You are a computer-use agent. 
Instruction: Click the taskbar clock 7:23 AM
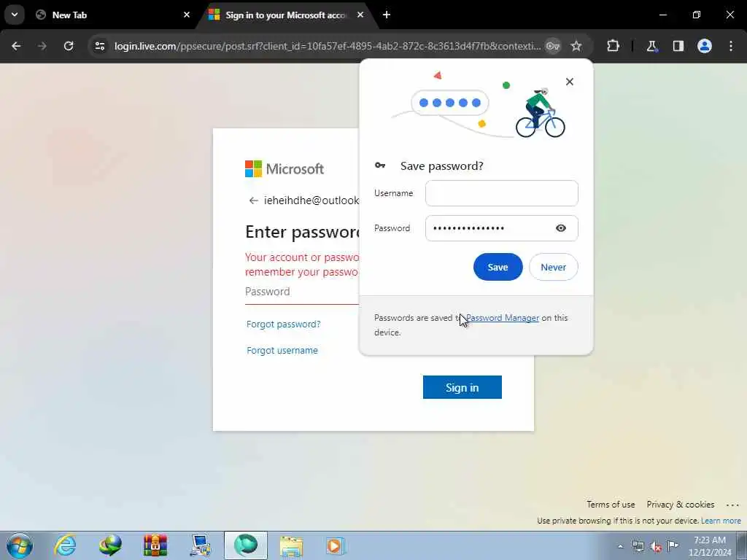click(x=709, y=540)
